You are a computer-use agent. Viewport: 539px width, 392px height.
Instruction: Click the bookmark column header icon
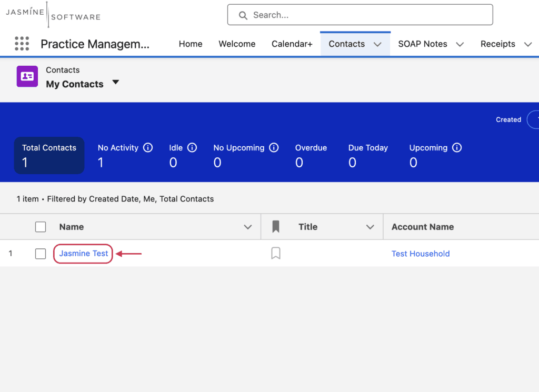click(276, 227)
